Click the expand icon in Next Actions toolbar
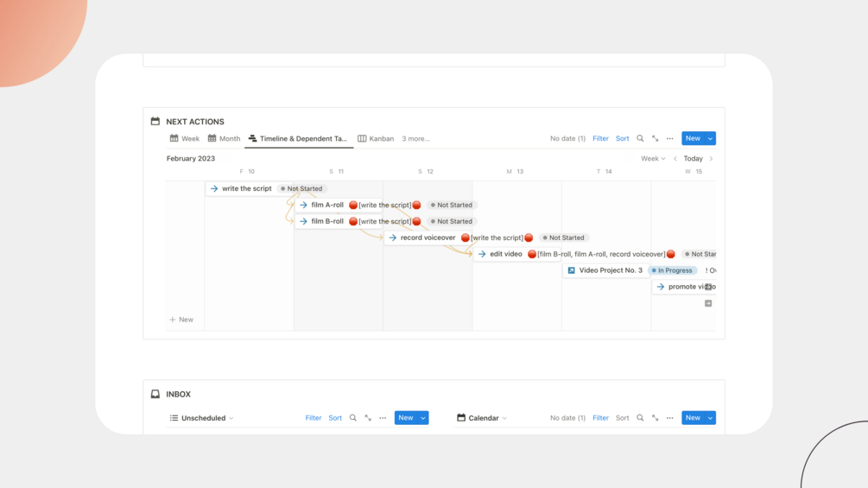 [x=655, y=138]
